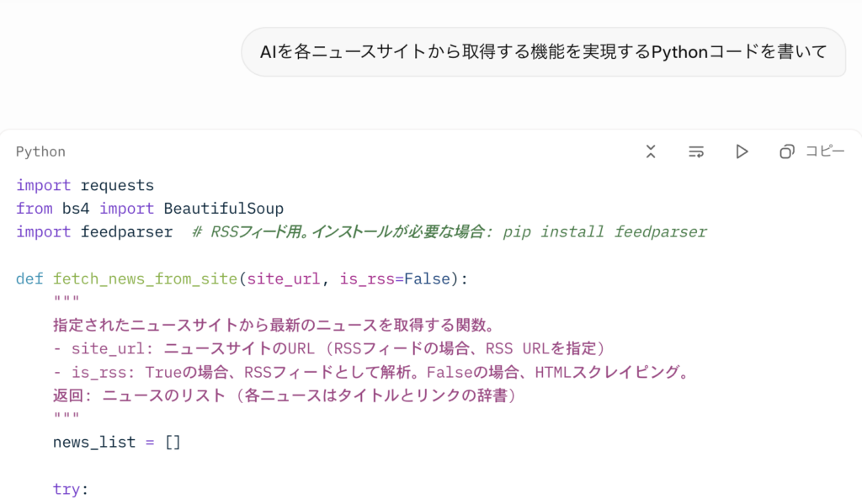Click the '- site_url:' docstring line

click(x=328, y=348)
